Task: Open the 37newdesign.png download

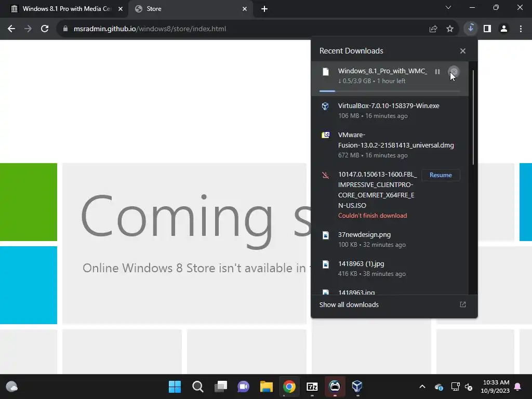Action: pyautogui.click(x=390, y=240)
